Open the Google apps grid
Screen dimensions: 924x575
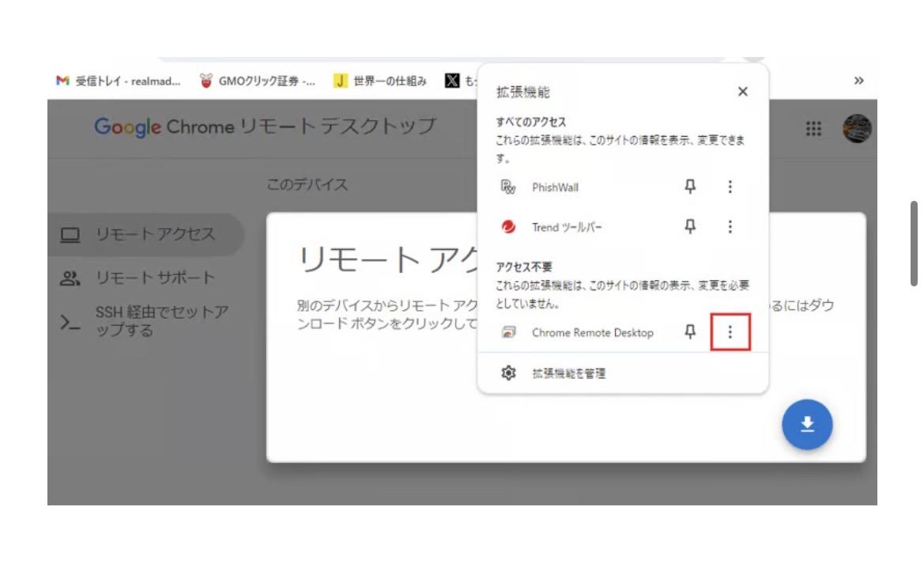click(x=813, y=129)
